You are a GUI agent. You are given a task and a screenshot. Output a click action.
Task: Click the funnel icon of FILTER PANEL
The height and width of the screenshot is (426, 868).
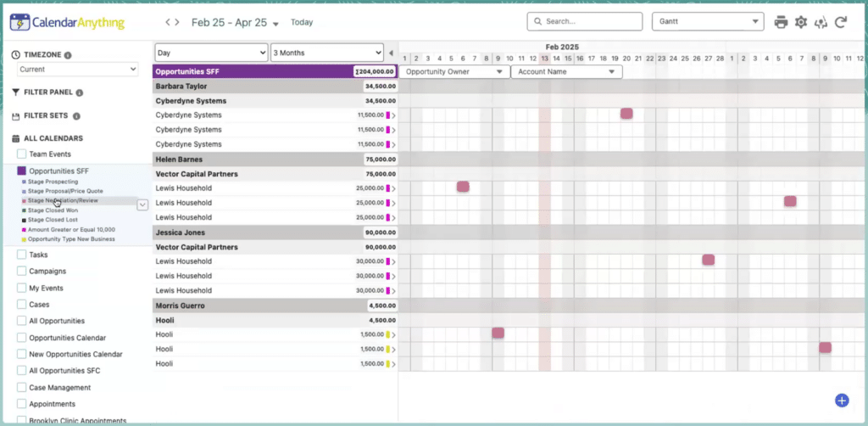click(x=15, y=92)
